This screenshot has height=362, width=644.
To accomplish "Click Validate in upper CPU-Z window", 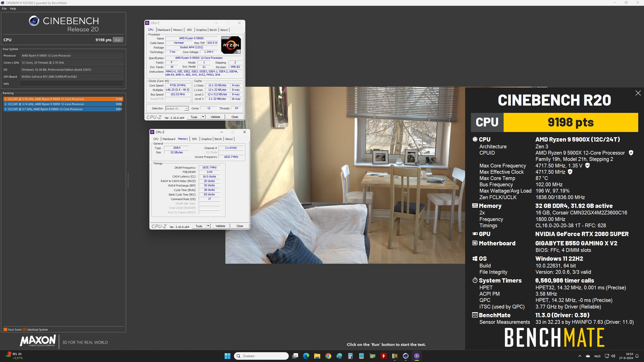I will tap(215, 117).
